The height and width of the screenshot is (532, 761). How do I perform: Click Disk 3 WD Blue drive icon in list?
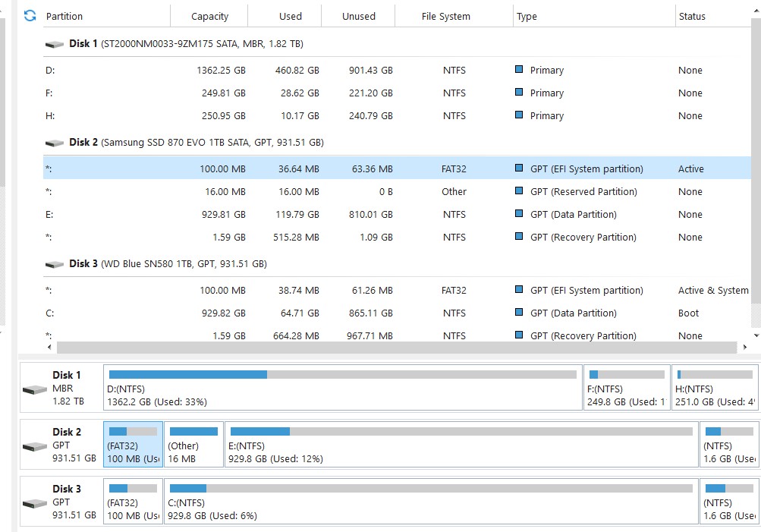(54, 264)
